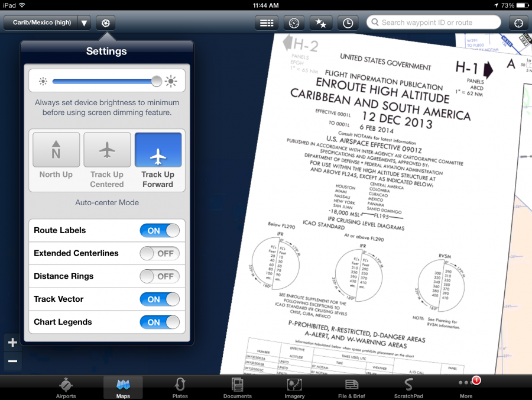
Task: Open the Carib/Mexico chart dropdown arrow
Action: click(84, 22)
